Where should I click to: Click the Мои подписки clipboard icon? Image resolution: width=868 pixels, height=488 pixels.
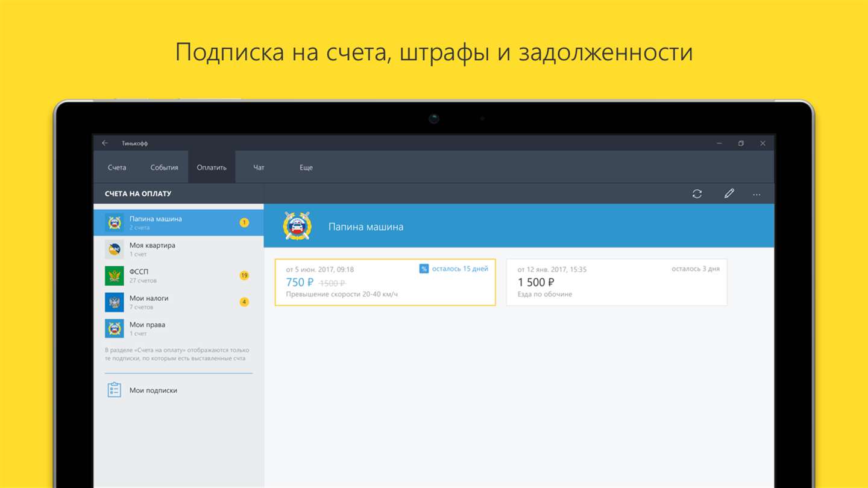[x=115, y=390]
